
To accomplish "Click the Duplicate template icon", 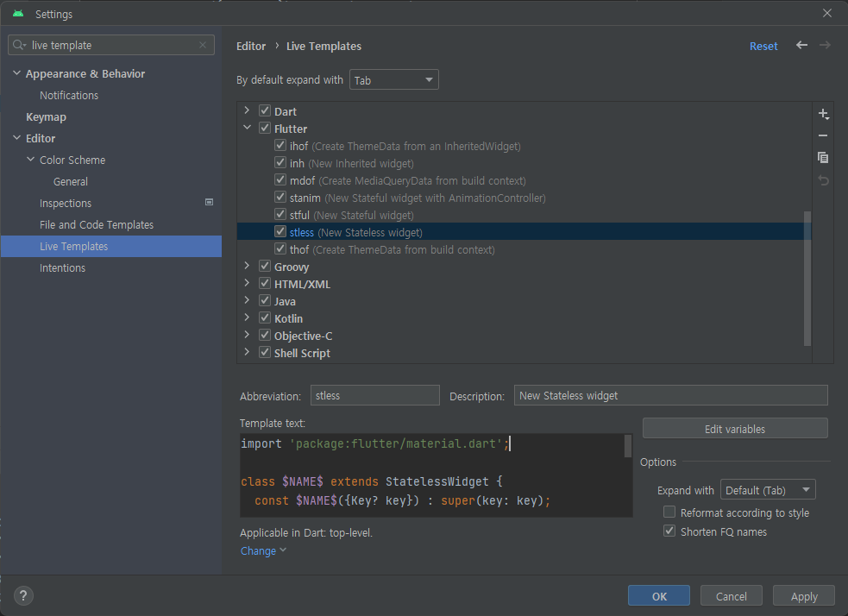I will point(823,157).
